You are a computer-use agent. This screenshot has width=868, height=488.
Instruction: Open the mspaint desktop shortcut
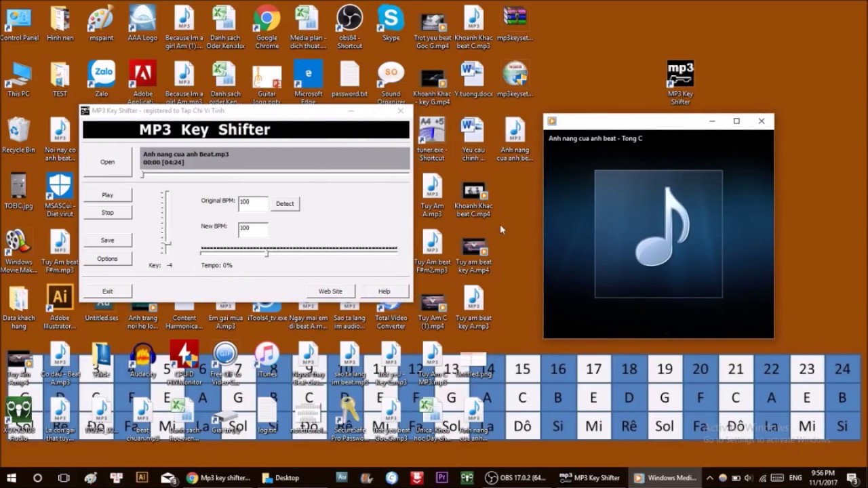tap(101, 22)
